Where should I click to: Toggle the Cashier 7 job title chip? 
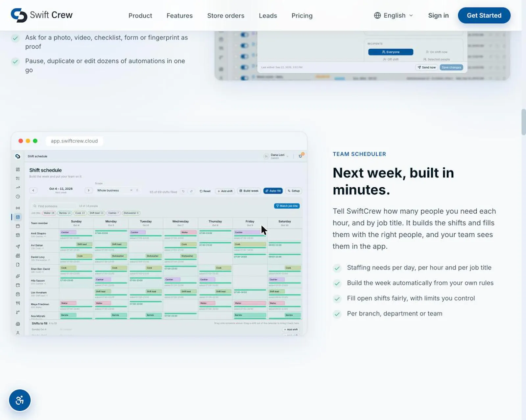tap(113, 213)
